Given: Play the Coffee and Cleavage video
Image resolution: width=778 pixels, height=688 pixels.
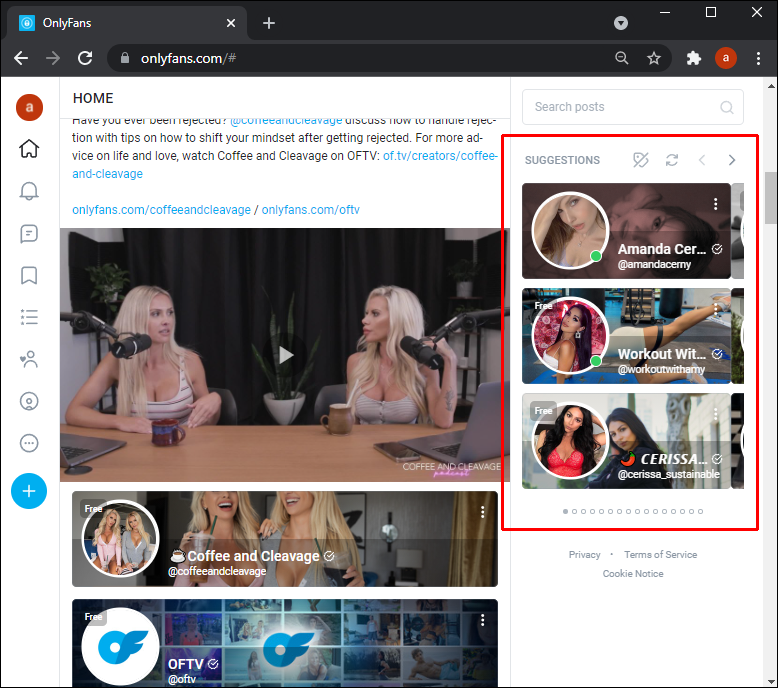Looking at the screenshot, I should click(x=285, y=355).
